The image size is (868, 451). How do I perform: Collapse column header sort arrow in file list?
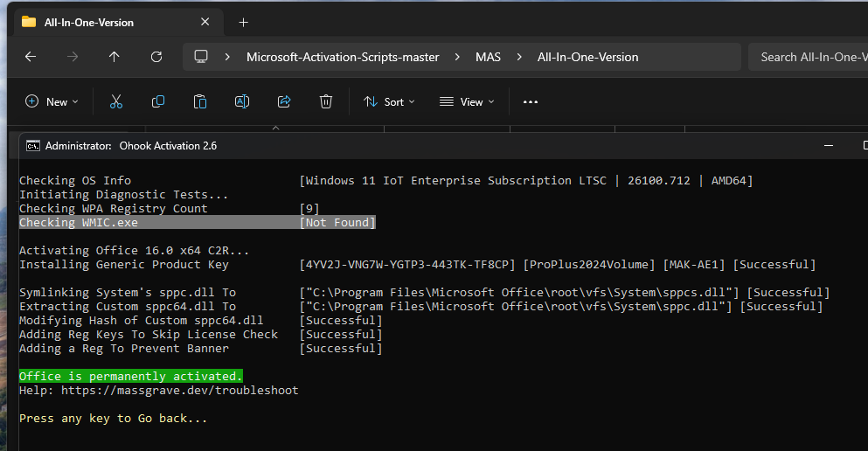(275, 128)
